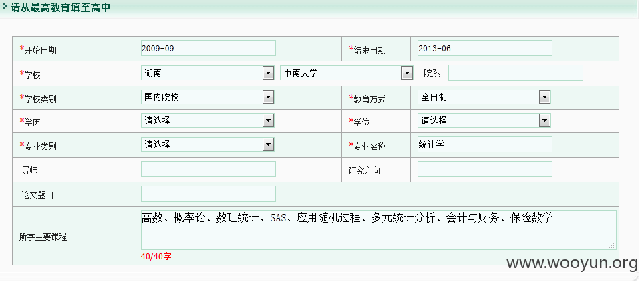Image resolution: width=644 pixels, height=282 pixels.
Task: Click the empty 导师 input field
Action: click(x=208, y=169)
